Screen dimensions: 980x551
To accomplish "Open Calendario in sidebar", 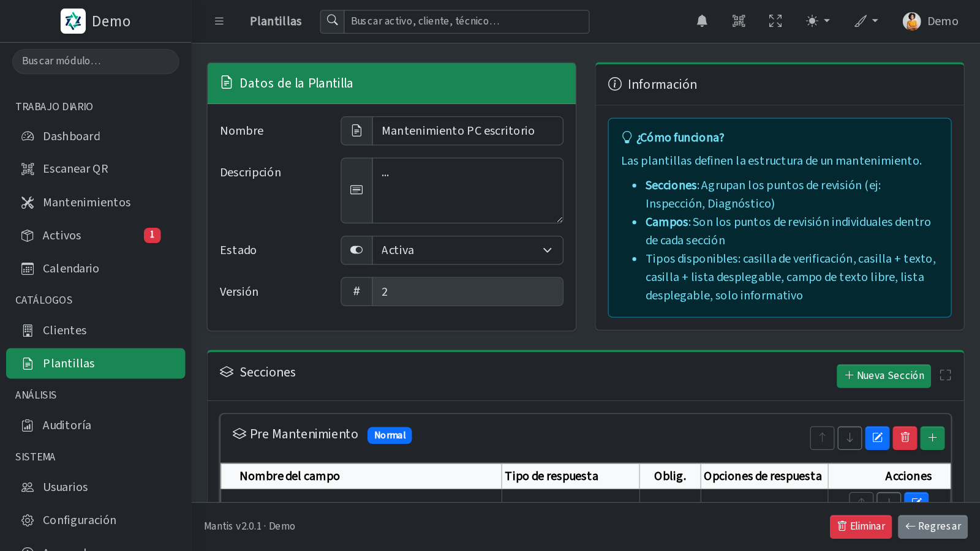I will (x=96, y=268).
